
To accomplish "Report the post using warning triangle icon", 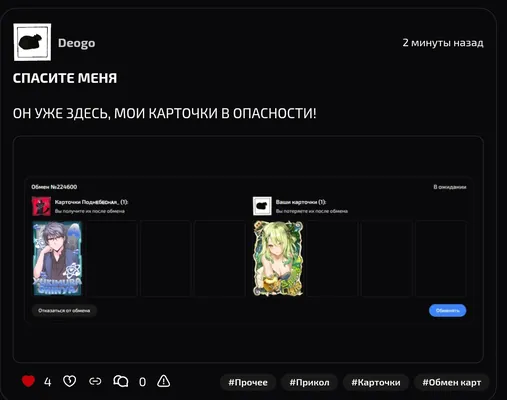I will pyautogui.click(x=163, y=381).
